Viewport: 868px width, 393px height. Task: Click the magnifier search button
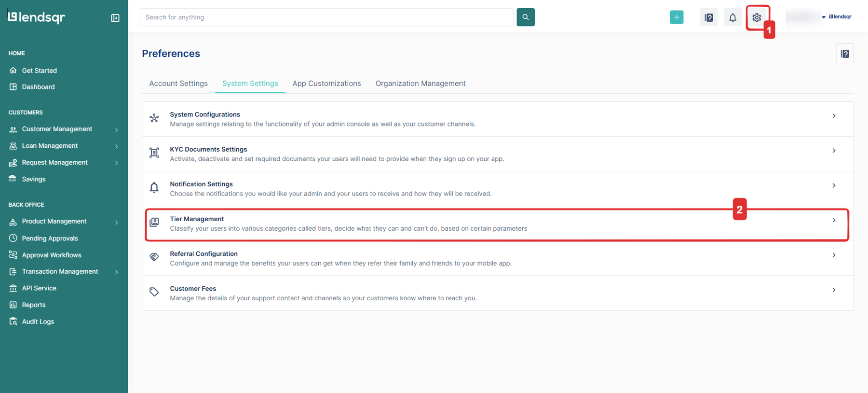click(526, 17)
